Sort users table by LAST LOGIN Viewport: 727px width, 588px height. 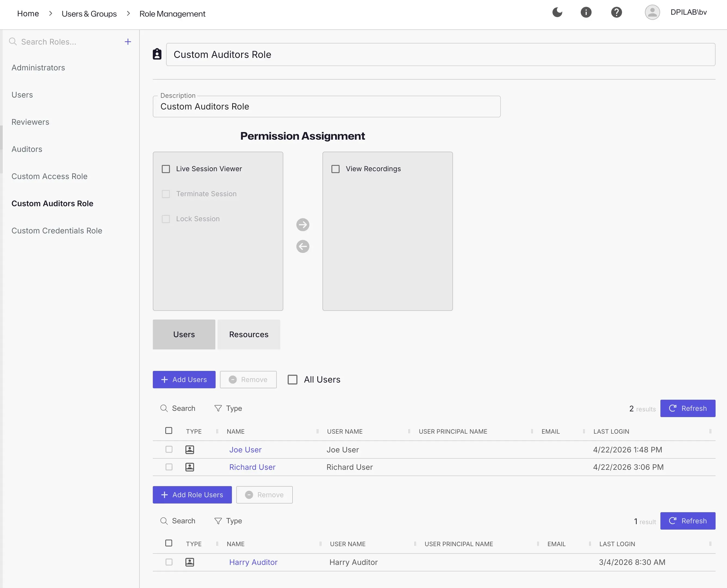pos(611,431)
